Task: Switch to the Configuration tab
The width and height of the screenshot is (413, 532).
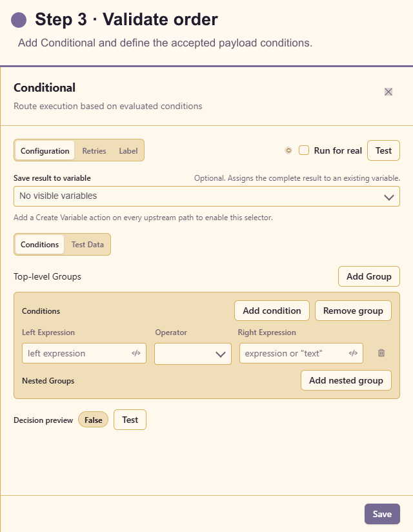Action: pos(45,150)
